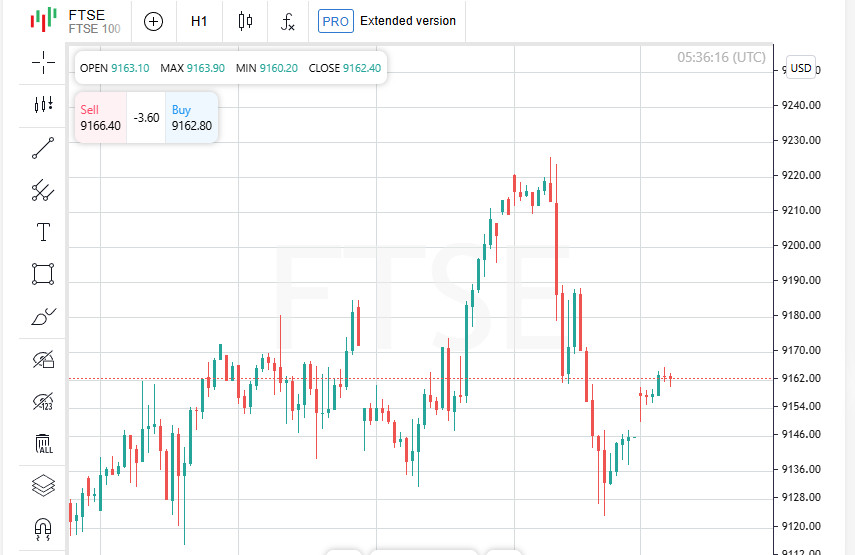This screenshot has width=855, height=555.
Task: Select the trend line drawing tool
Action: click(43, 149)
